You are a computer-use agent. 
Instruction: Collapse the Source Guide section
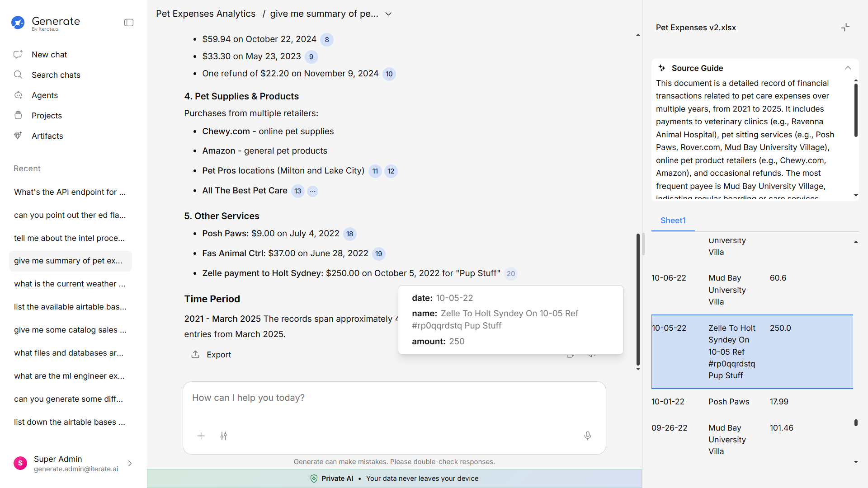[848, 68]
